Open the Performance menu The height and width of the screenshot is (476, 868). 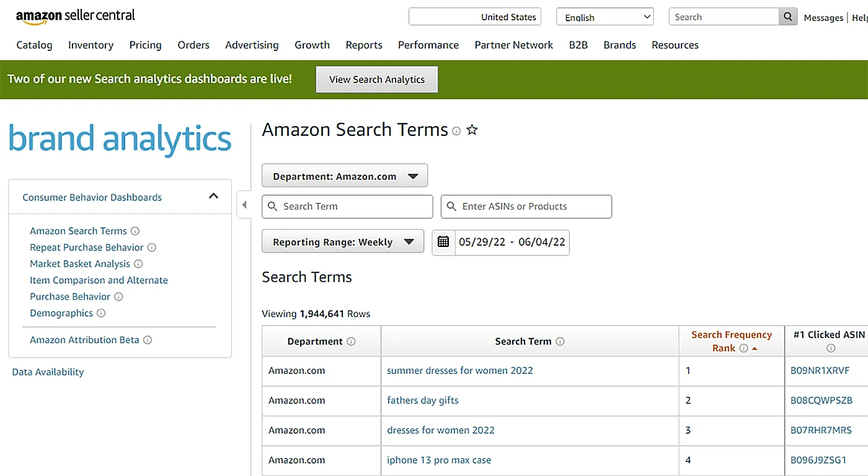(428, 45)
